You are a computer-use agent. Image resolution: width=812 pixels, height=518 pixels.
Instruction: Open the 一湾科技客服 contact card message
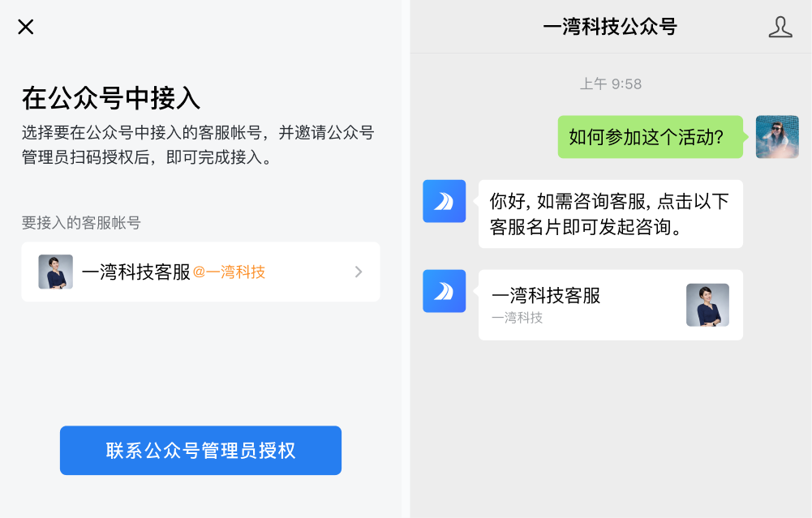[611, 305]
